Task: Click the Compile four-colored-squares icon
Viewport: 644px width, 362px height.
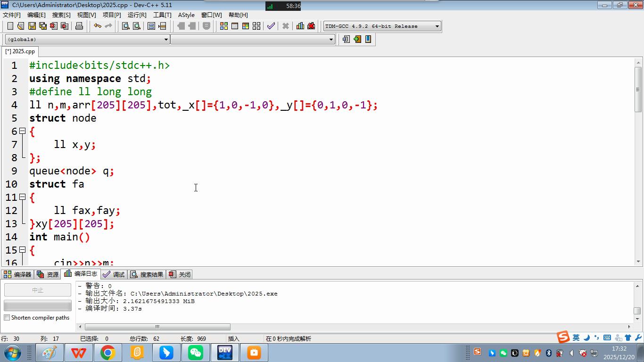Action: point(224,26)
